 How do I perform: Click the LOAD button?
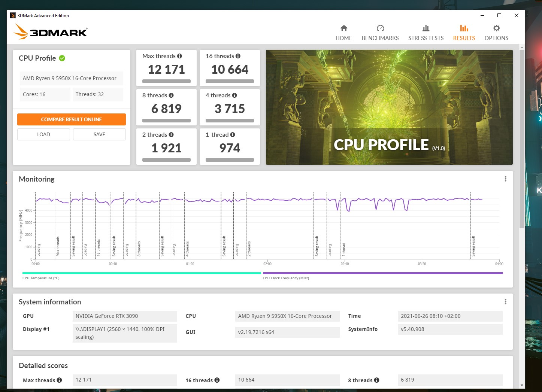point(43,134)
